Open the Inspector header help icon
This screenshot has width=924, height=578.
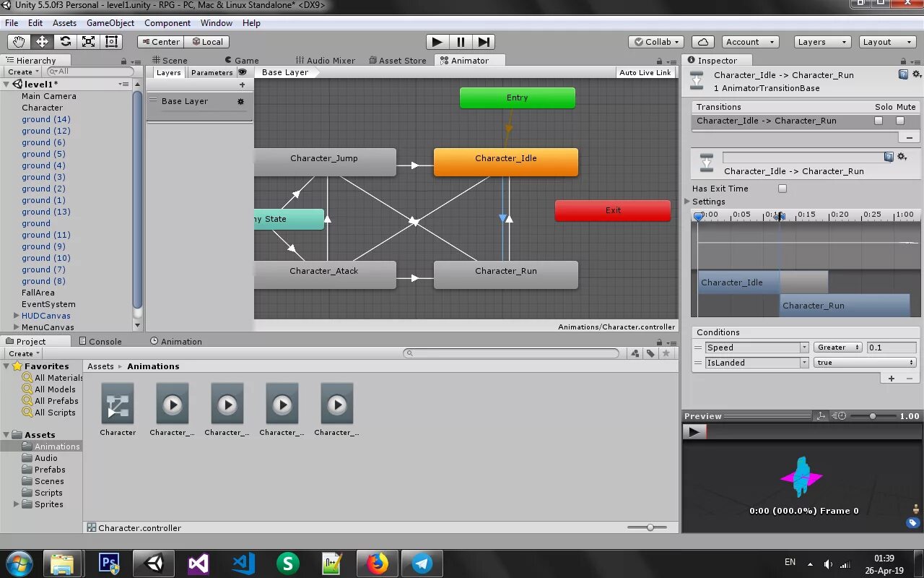(903, 74)
